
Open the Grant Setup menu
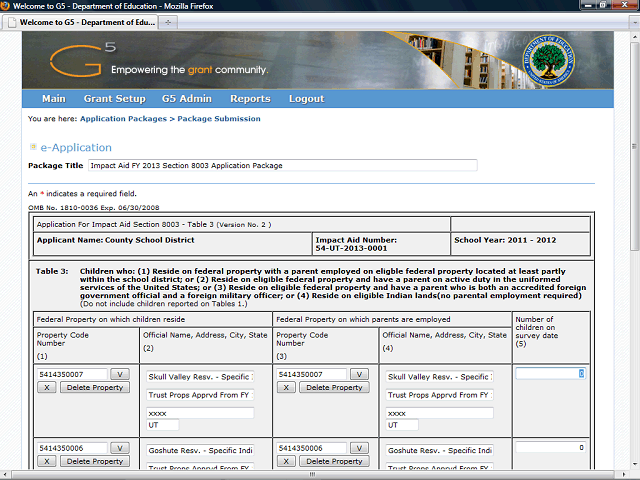114,99
